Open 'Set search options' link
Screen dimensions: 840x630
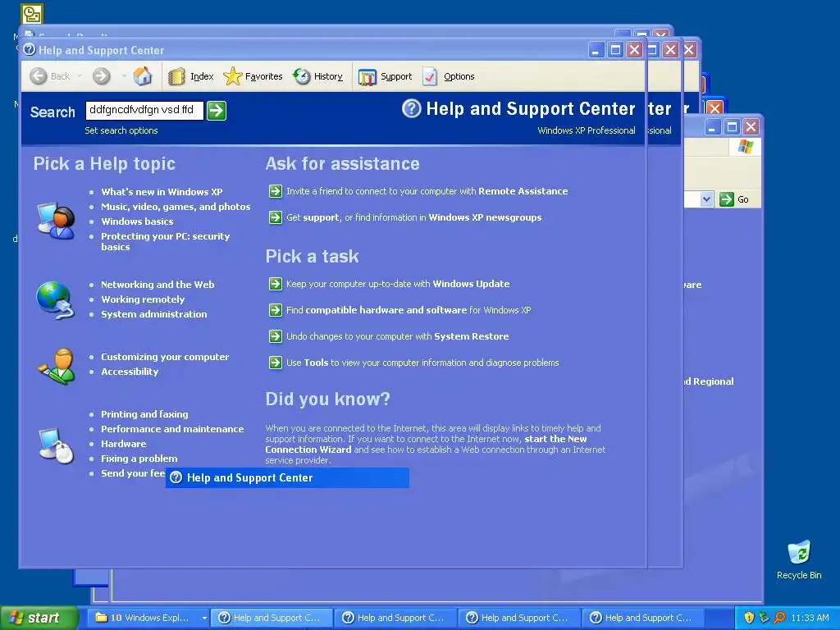click(121, 130)
